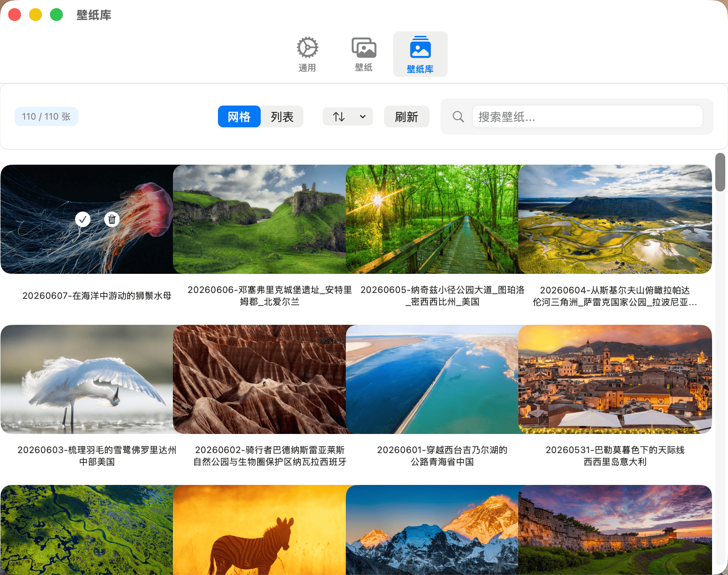Viewport: 728px width, 575px height.
Task: Select the green wetlands aerial wallpaper
Action: [86, 530]
